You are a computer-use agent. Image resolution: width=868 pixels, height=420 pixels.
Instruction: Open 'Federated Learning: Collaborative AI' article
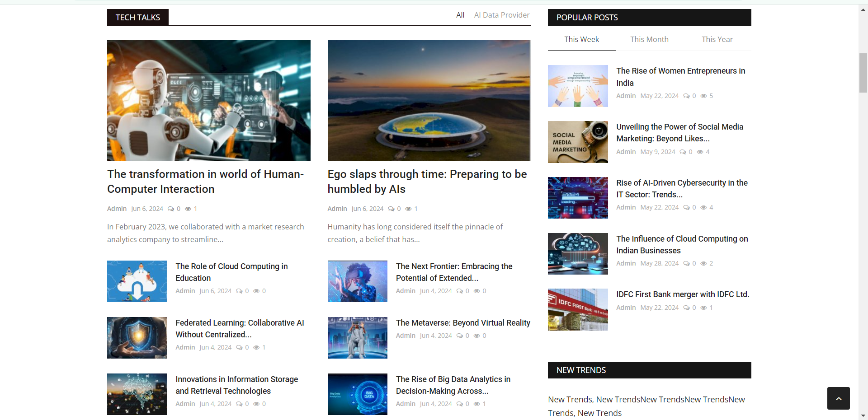coord(240,329)
